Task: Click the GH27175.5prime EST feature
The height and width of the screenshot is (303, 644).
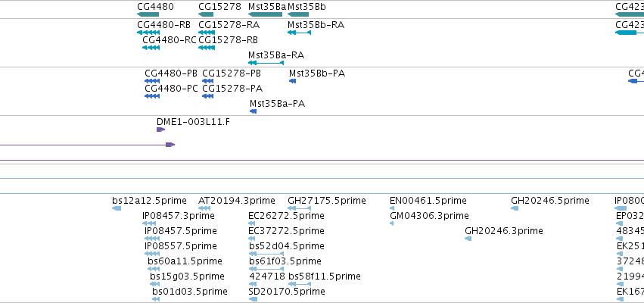Action: coord(300,208)
